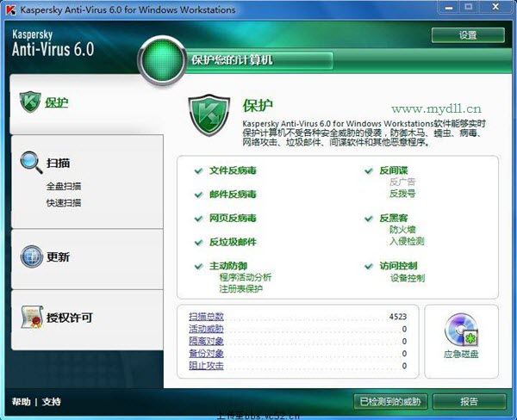Click checkmark next to 主动防御
Screen dimensions: 517x420
click(198, 266)
